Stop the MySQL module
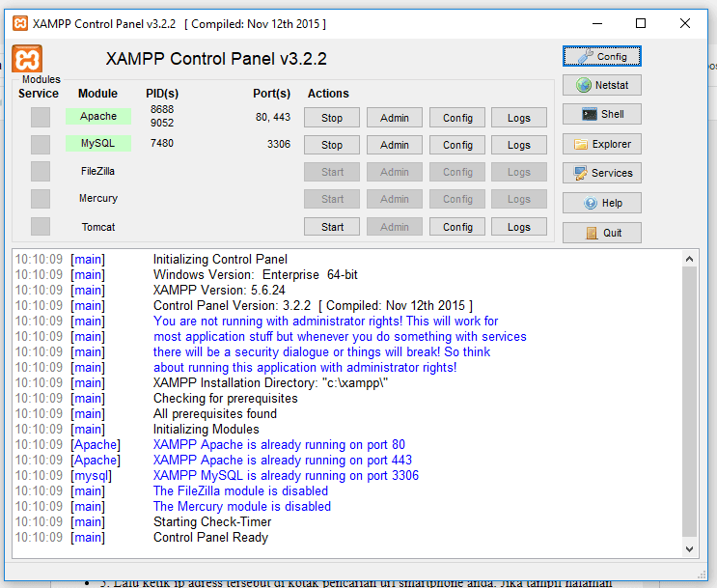 tap(332, 145)
